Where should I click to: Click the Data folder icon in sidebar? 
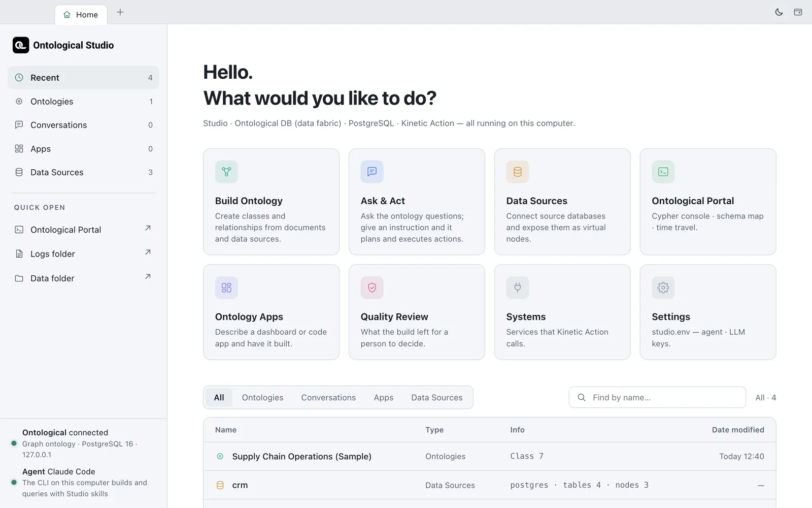click(19, 278)
